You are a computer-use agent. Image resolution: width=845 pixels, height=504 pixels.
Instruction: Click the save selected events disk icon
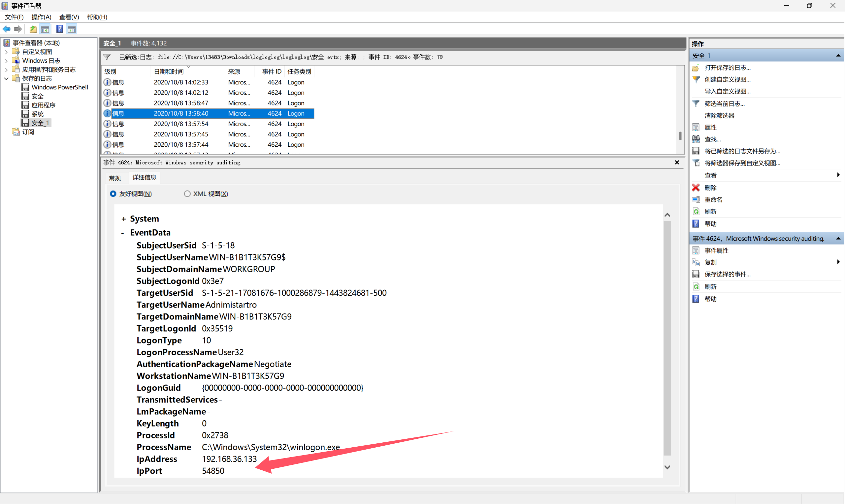pos(696,274)
